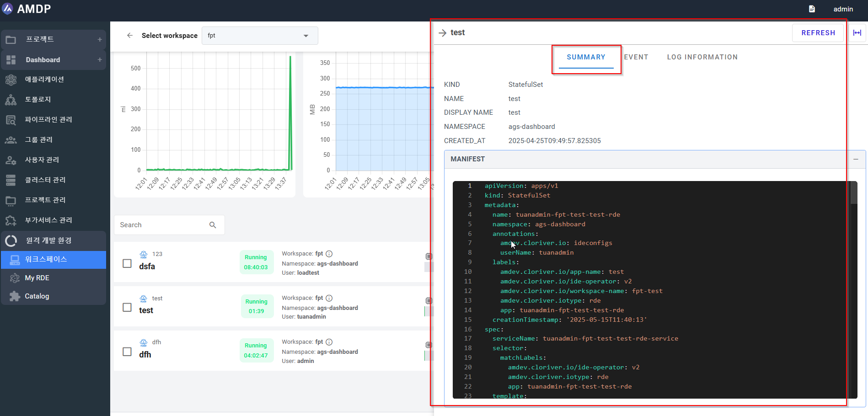Click the REFRESH button
868x416 pixels.
coord(818,33)
